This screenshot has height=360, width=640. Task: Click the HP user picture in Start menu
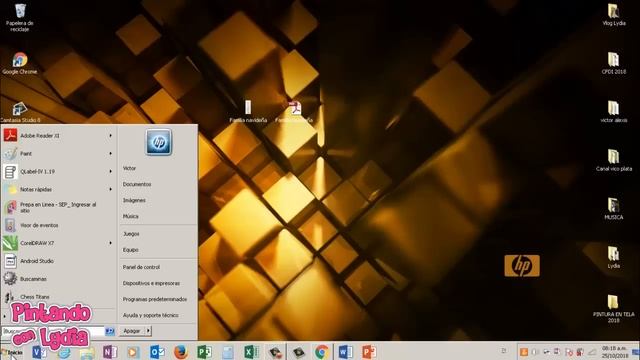tap(159, 142)
